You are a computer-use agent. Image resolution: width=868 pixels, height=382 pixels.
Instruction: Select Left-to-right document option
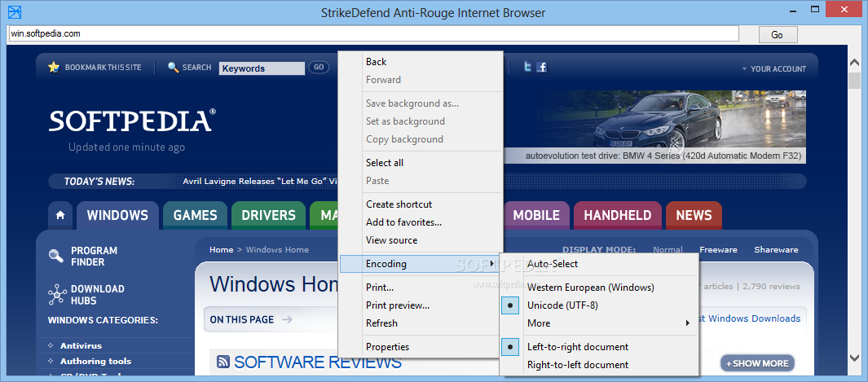[599, 347]
